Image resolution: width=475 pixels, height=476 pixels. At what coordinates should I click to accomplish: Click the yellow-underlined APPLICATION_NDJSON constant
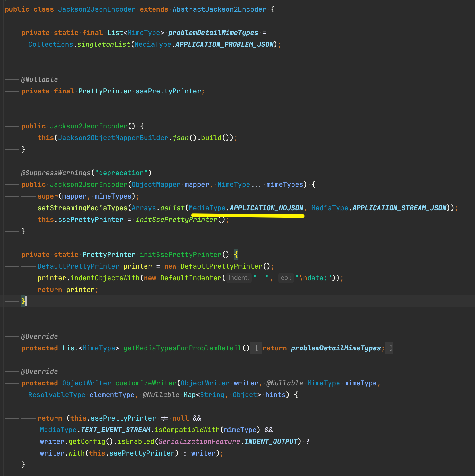(266, 208)
